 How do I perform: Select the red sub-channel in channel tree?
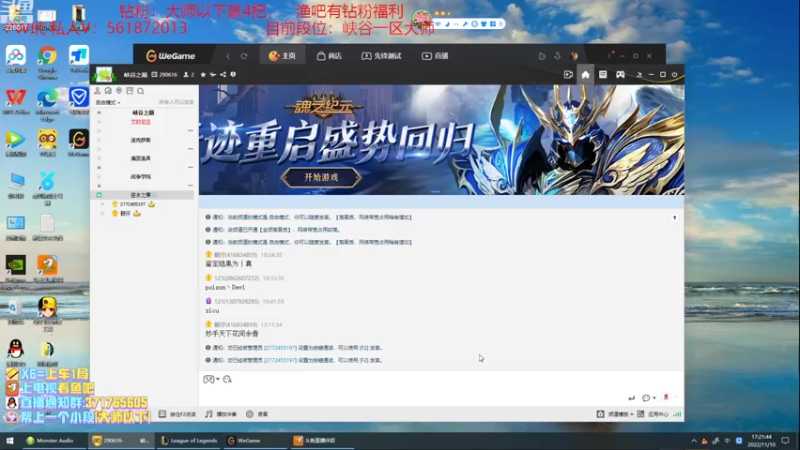[x=140, y=122]
